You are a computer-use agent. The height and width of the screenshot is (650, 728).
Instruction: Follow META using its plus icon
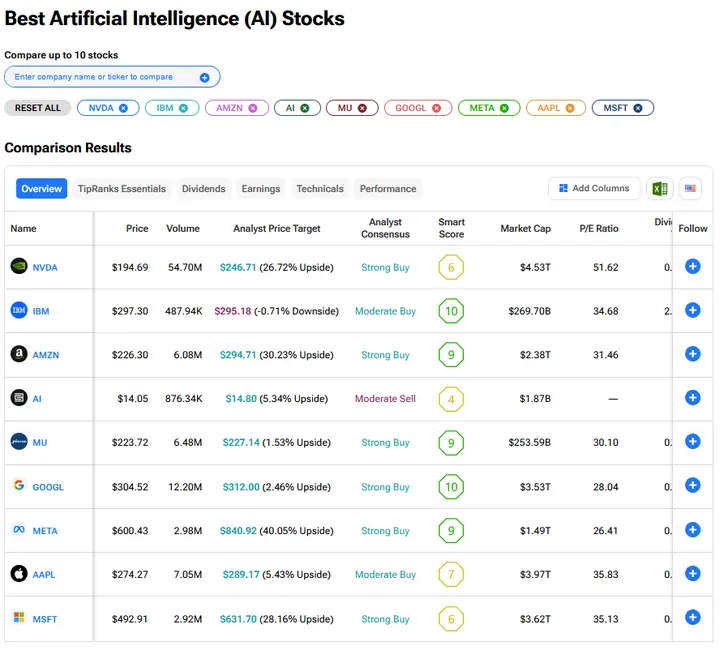[x=692, y=530]
